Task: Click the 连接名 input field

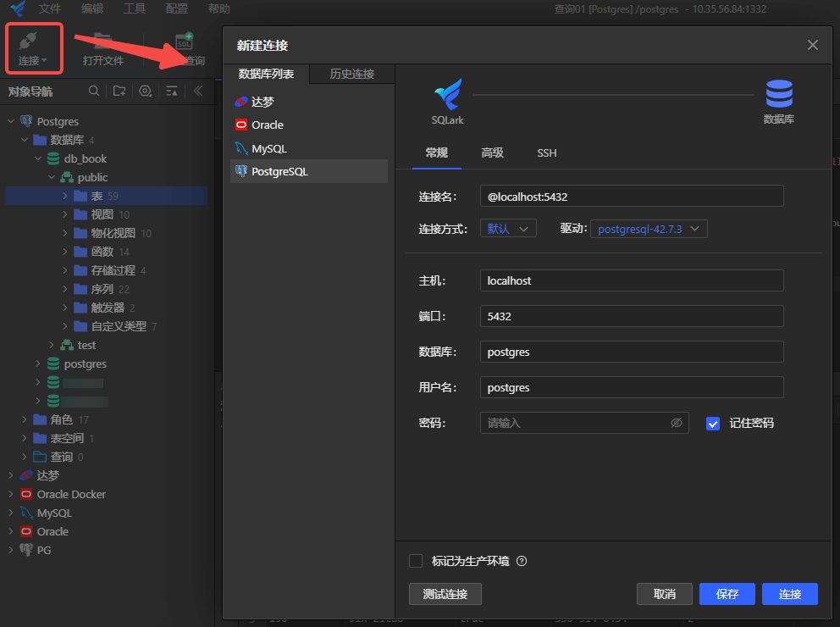Action: click(x=632, y=196)
